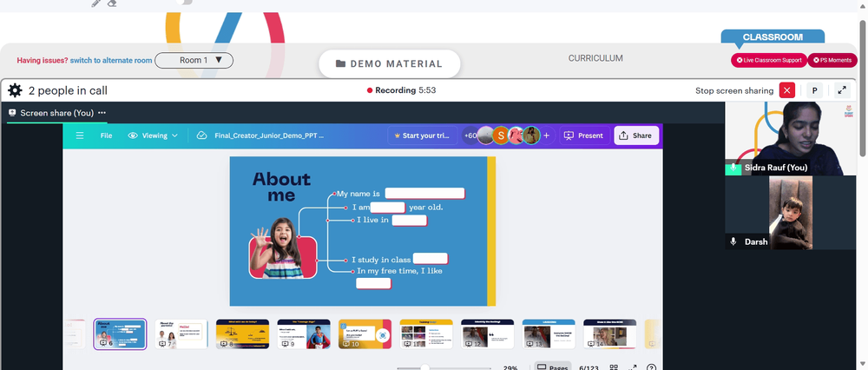Open the Room 1 dropdown
868x370 pixels.
point(194,61)
